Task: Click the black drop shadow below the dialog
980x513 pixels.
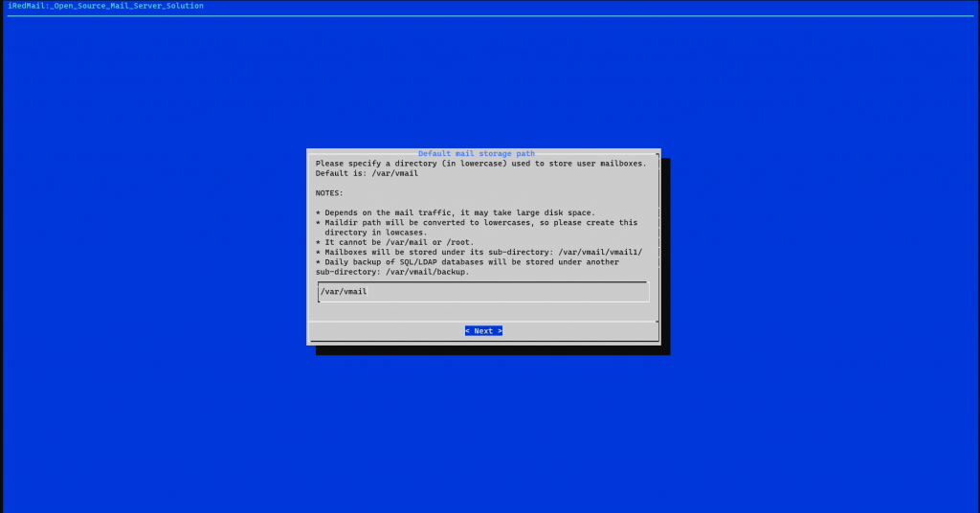Action: pos(493,350)
